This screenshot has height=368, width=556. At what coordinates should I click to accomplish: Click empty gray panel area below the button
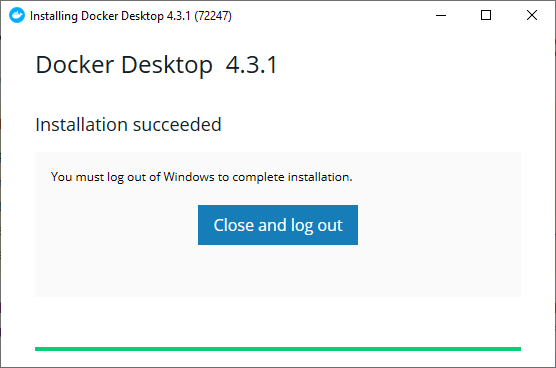click(x=278, y=271)
